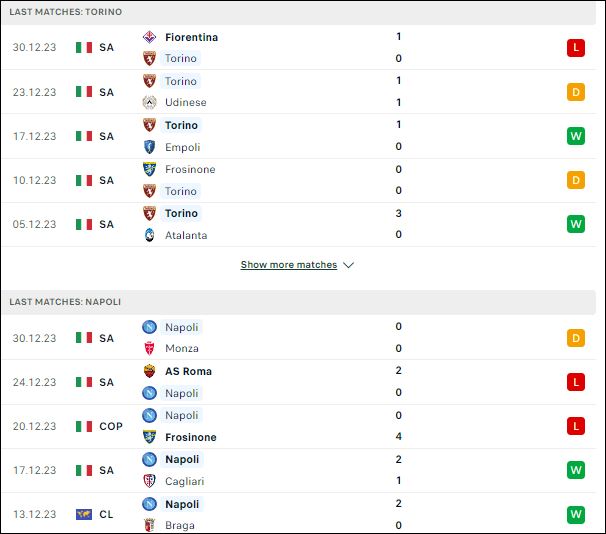Click the Champions League flag icon

point(84,514)
